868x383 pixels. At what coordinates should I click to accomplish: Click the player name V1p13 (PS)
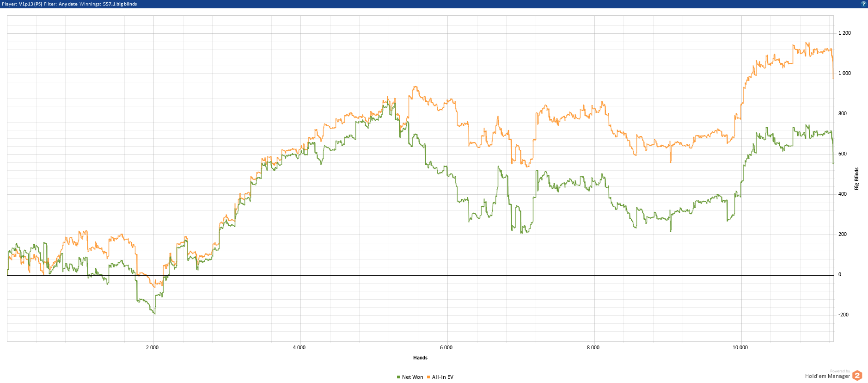[31, 4]
